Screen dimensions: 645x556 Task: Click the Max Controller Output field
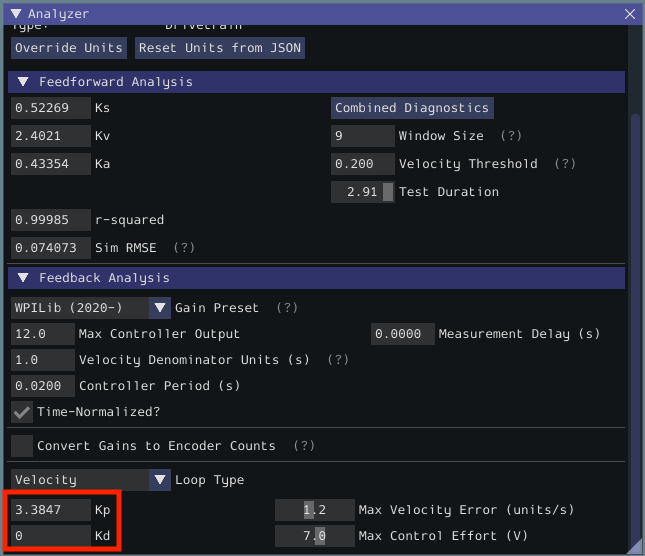[x=43, y=334]
